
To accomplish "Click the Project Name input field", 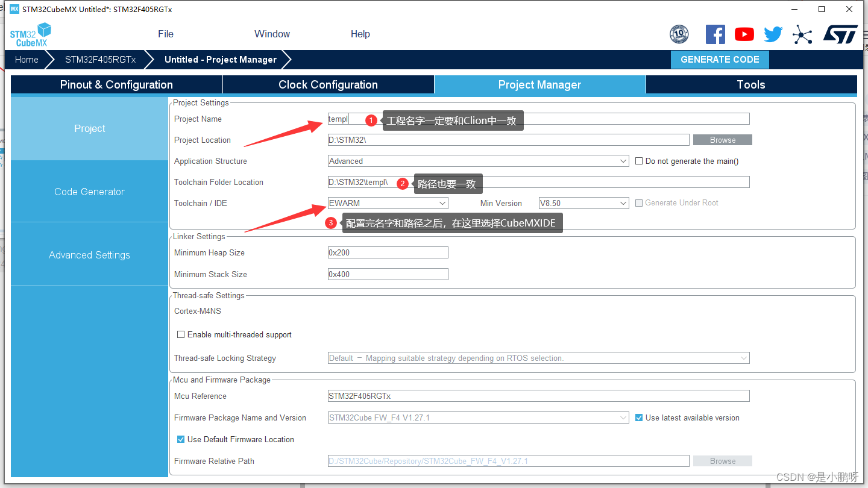I will [538, 119].
